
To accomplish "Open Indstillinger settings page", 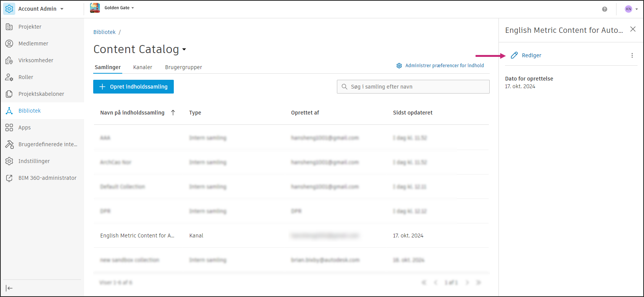I will pos(34,161).
